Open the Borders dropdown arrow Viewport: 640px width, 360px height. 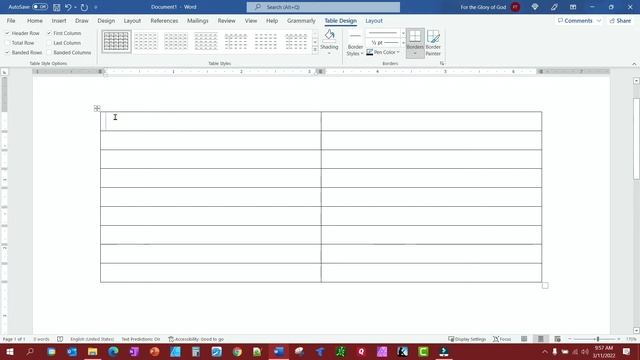415,54
